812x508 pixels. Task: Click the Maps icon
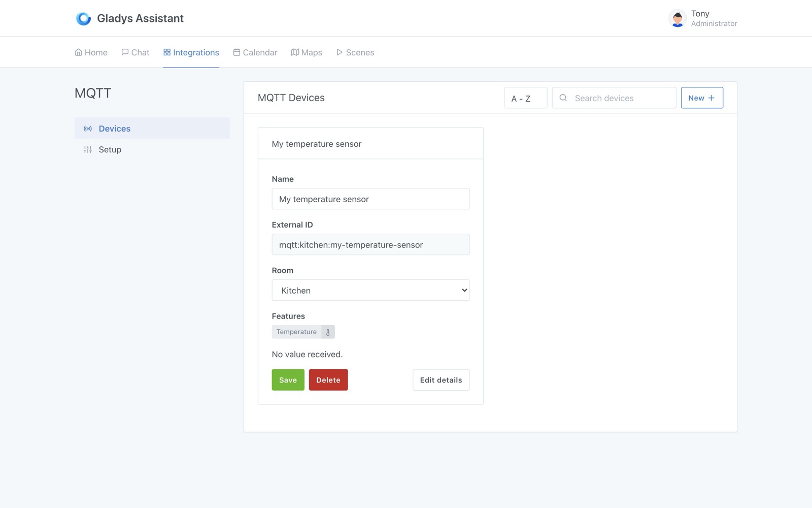(295, 52)
